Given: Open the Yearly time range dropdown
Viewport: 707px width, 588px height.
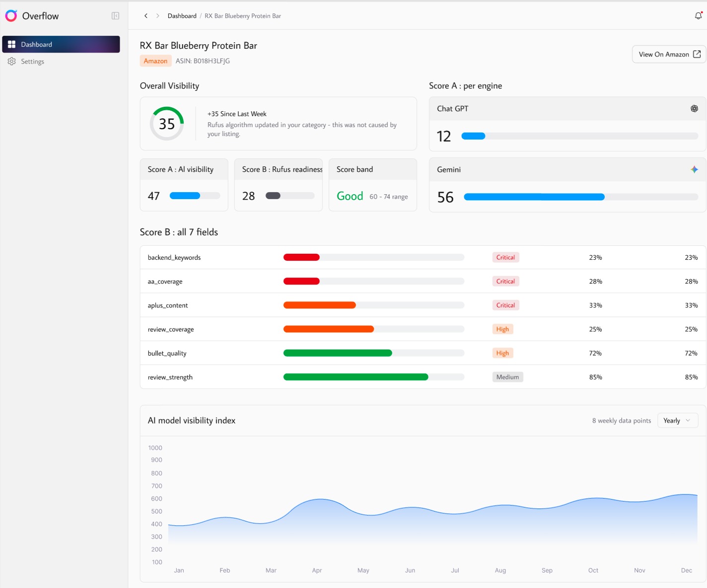Looking at the screenshot, I should (678, 421).
